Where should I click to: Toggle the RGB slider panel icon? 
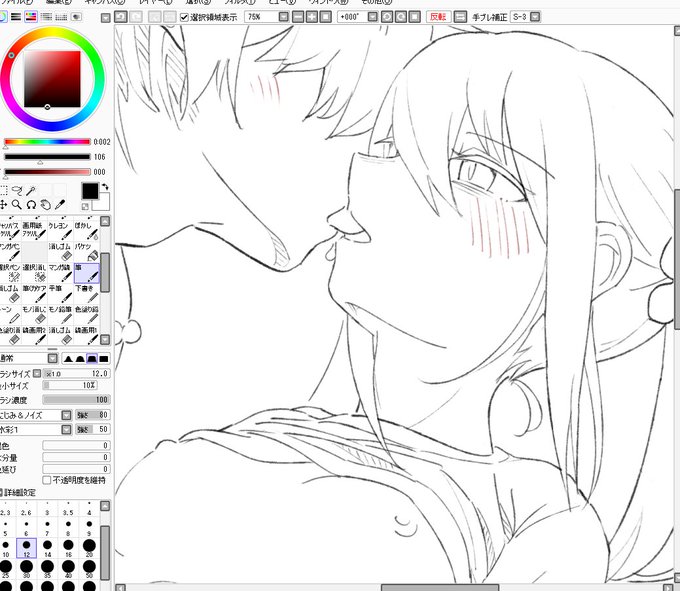click(16, 17)
